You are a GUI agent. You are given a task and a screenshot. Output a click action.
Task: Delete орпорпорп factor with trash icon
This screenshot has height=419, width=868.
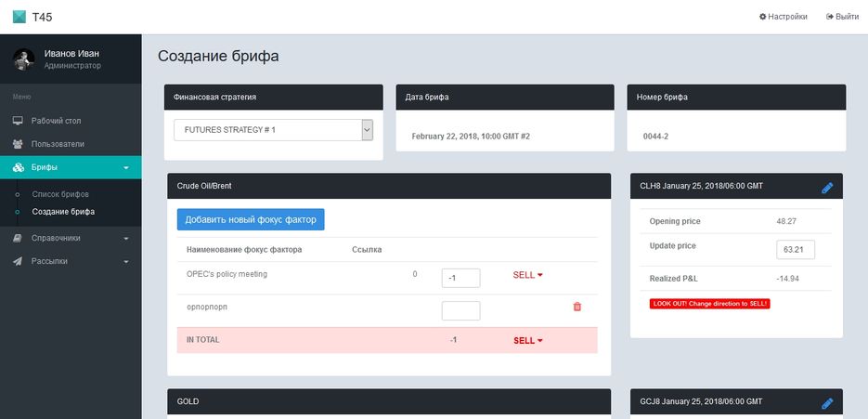pos(577,307)
